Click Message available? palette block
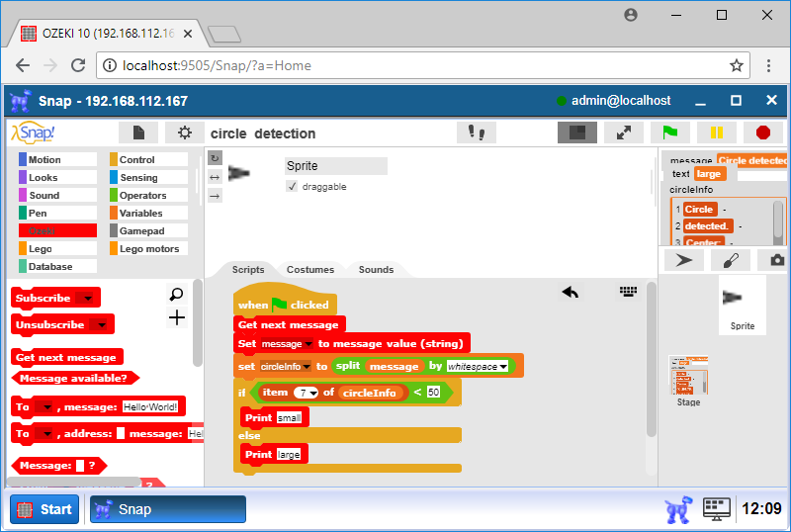 click(x=73, y=378)
